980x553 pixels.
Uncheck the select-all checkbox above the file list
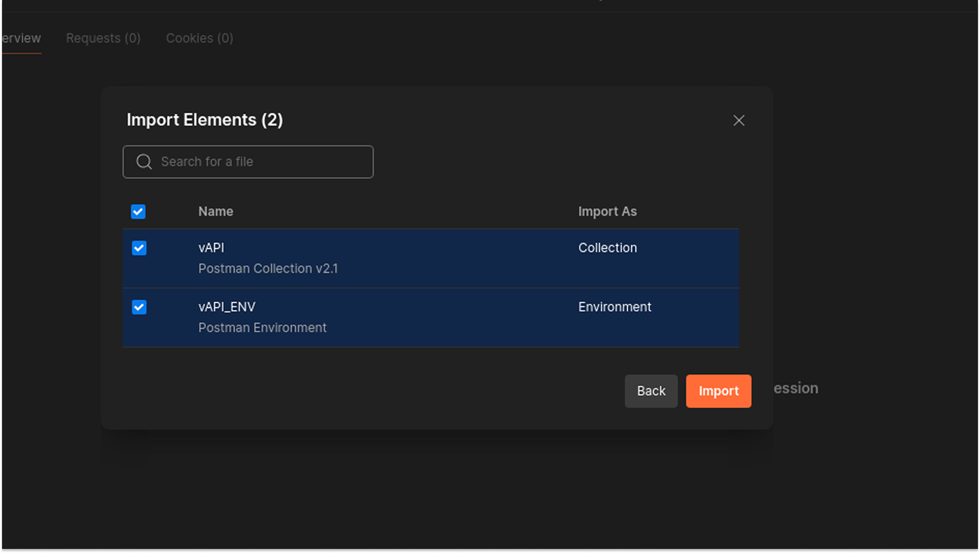(x=138, y=211)
